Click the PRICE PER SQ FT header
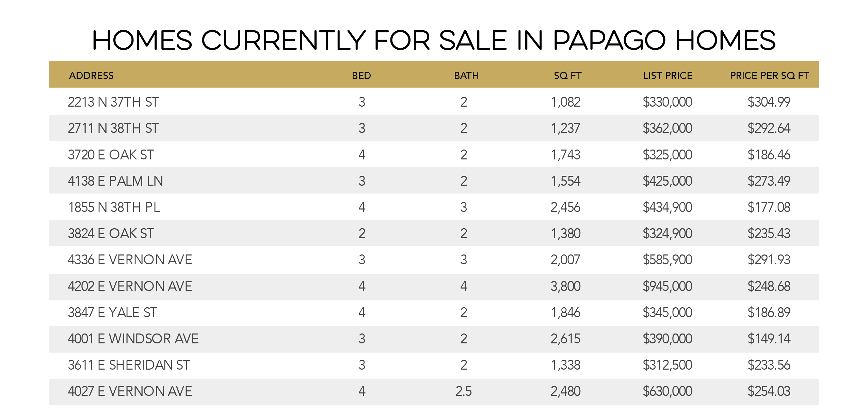868x419 pixels. (x=769, y=75)
